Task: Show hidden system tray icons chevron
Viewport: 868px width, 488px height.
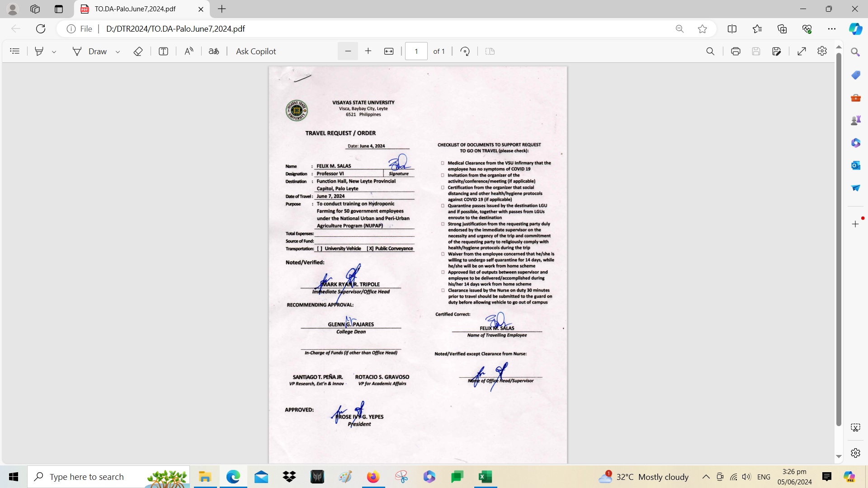Action: click(706, 477)
